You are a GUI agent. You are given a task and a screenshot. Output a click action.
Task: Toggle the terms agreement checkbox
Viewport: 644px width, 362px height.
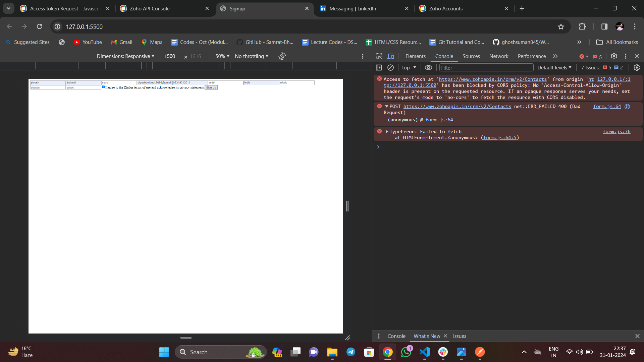[x=103, y=87]
